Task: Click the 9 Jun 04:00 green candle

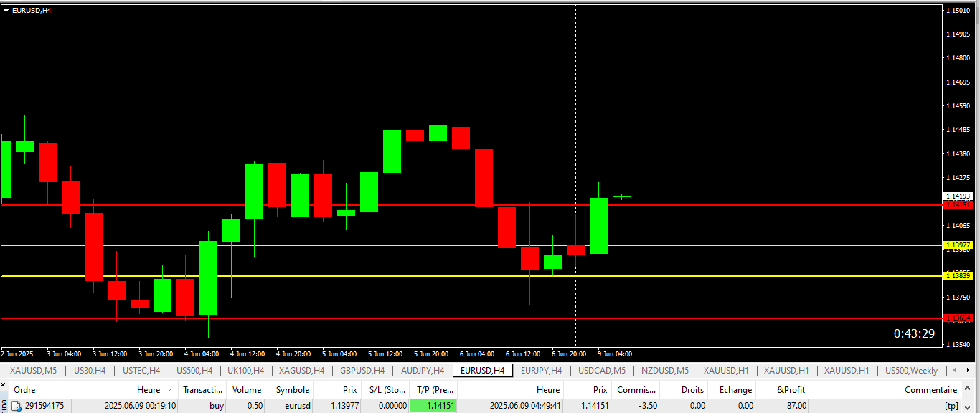Action: [x=598, y=225]
